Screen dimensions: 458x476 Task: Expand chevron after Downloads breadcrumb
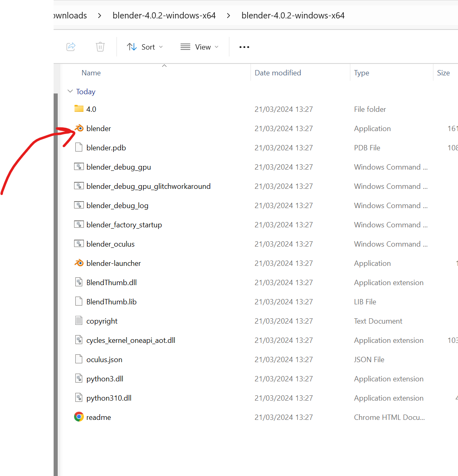point(99,16)
